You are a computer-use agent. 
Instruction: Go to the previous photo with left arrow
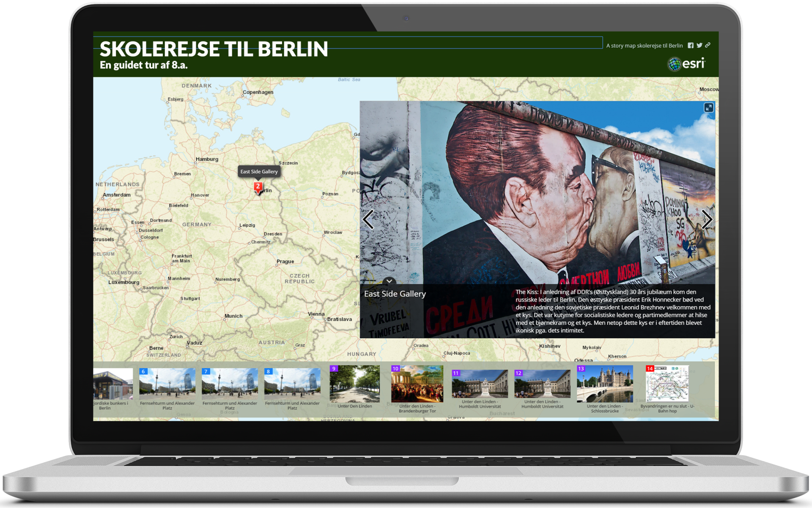tap(368, 219)
